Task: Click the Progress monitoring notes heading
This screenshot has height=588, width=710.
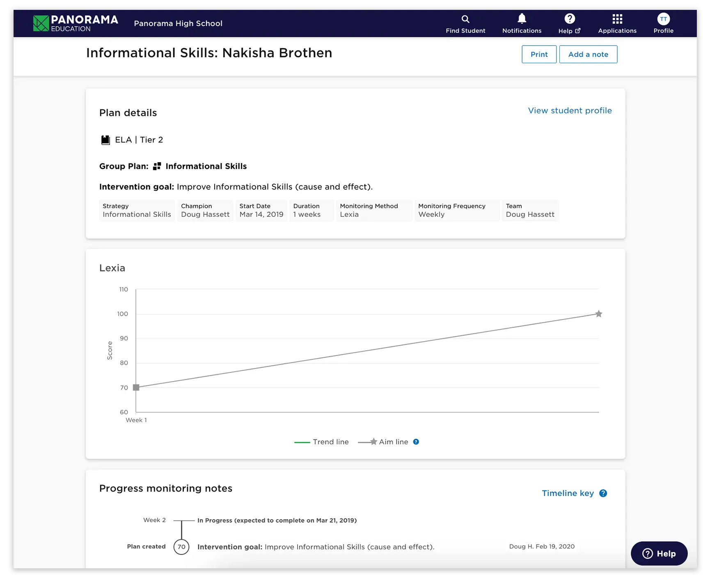Action: click(166, 488)
